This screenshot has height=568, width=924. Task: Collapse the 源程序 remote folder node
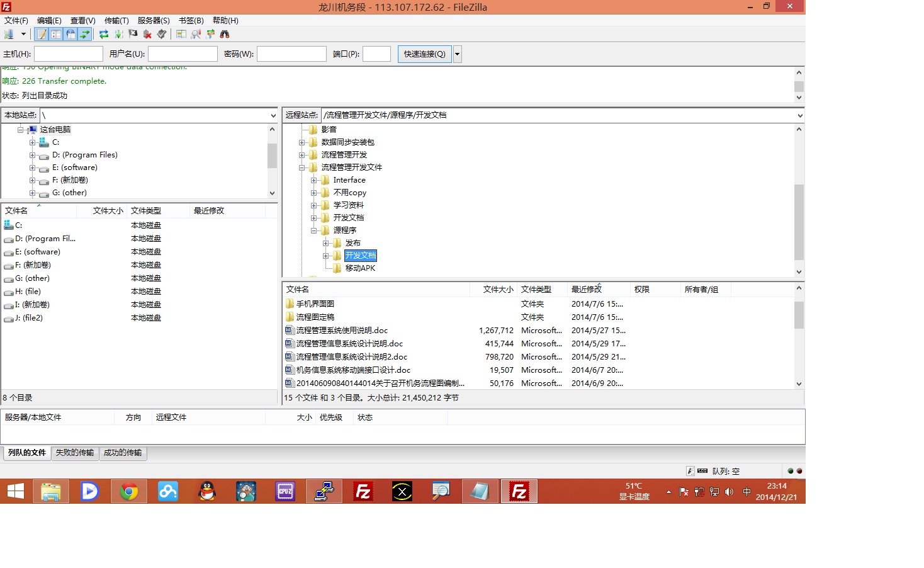pyautogui.click(x=313, y=230)
